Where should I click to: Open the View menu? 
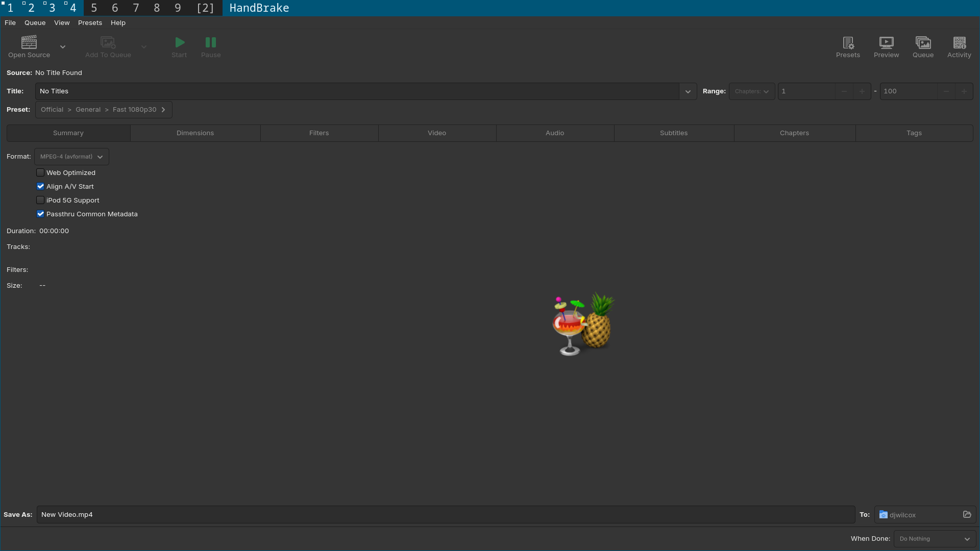(62, 23)
